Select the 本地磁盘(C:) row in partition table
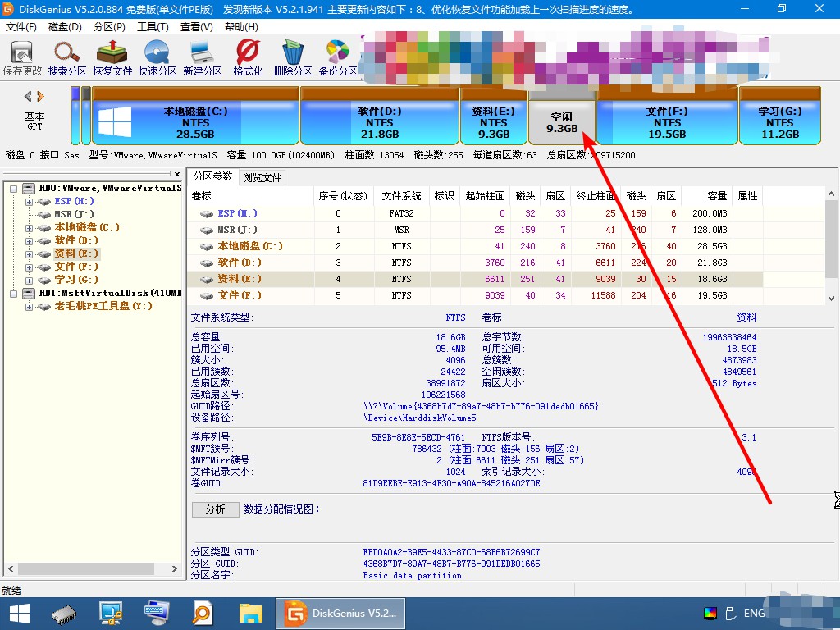Viewport: 840px width, 630px height. [475, 246]
